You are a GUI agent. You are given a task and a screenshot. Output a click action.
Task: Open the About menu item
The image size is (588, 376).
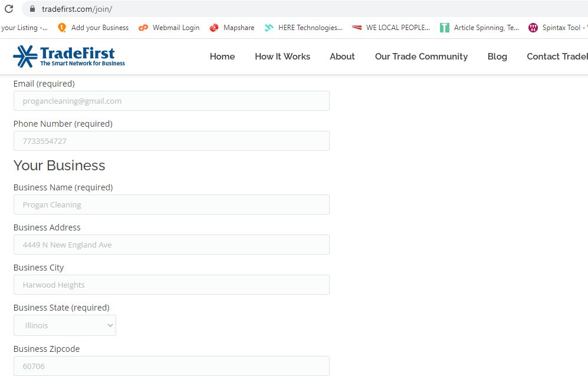342,56
